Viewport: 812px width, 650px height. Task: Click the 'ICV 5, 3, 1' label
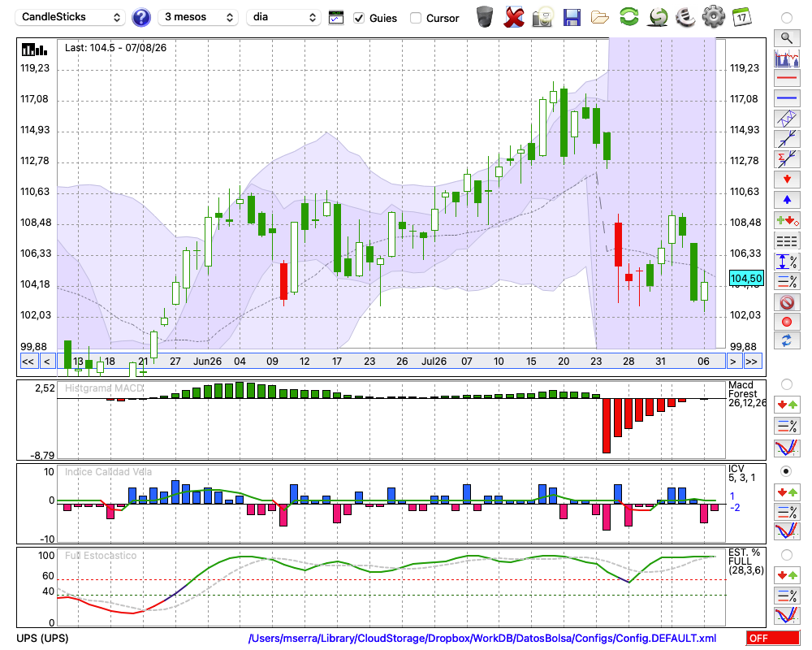[741, 473]
